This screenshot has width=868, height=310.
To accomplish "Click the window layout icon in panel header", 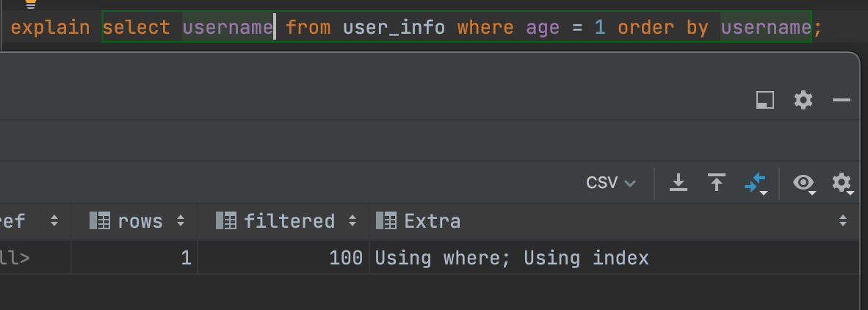I will 765,100.
